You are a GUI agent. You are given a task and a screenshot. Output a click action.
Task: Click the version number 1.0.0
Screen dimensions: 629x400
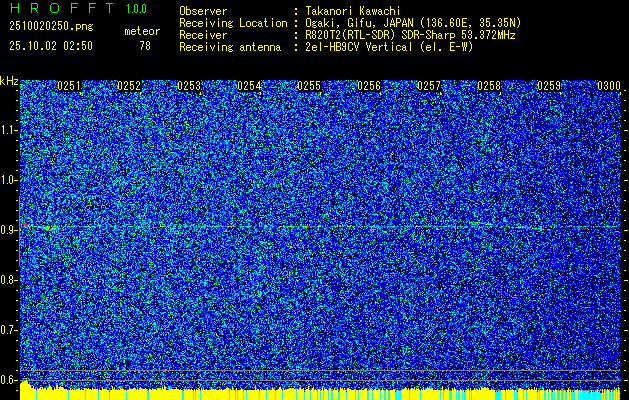(x=136, y=9)
